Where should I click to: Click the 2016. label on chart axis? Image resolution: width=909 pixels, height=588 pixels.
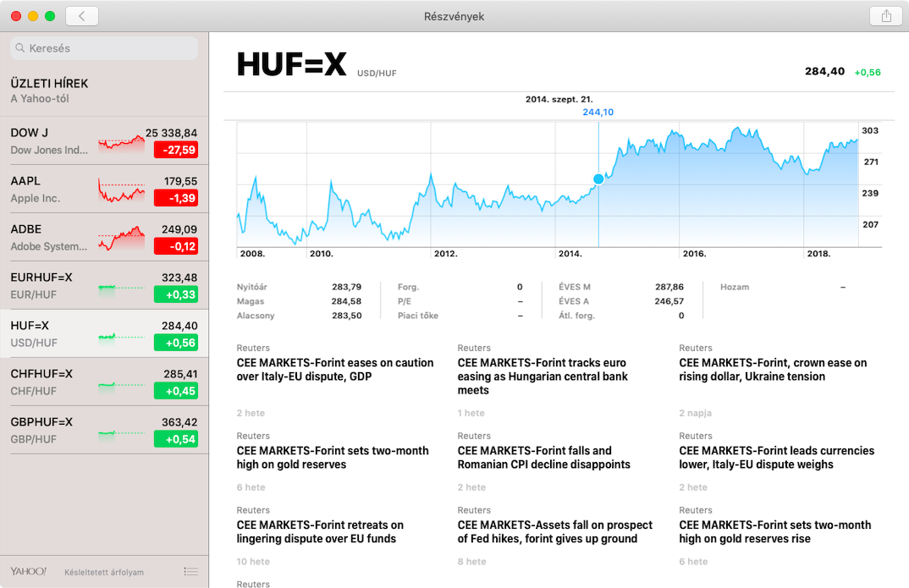pos(694,254)
